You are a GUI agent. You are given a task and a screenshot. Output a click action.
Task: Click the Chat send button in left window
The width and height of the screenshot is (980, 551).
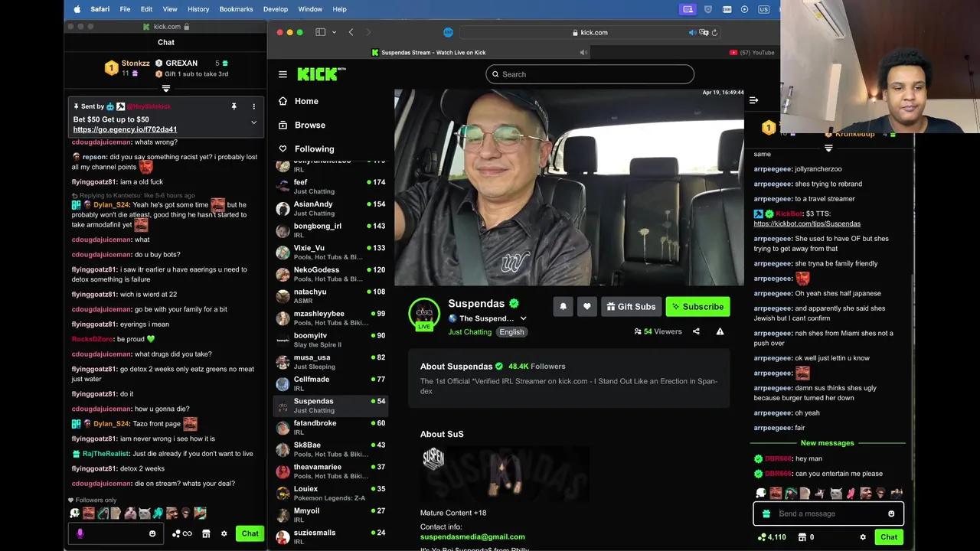pyautogui.click(x=250, y=533)
